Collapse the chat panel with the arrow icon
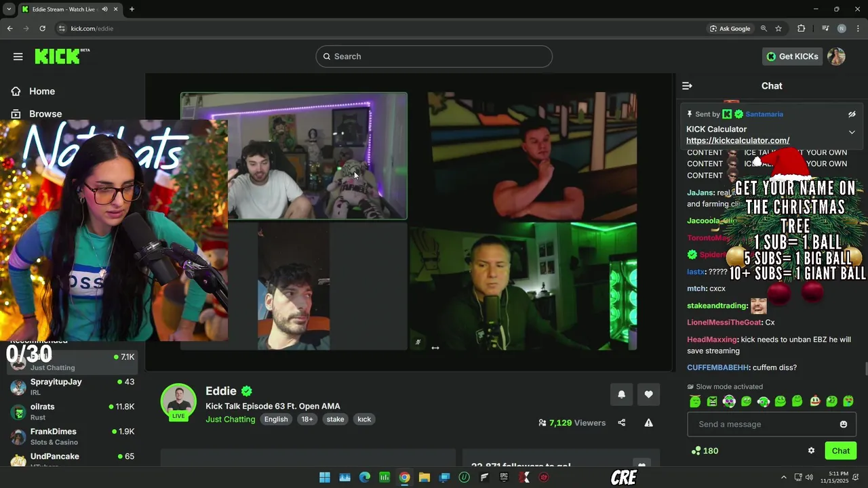 [687, 85]
